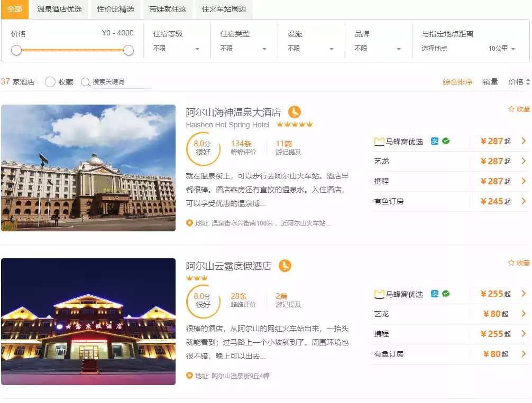
Task: Click the bird badge beside 阿尔山云露度假酒店
Action: 285,266
